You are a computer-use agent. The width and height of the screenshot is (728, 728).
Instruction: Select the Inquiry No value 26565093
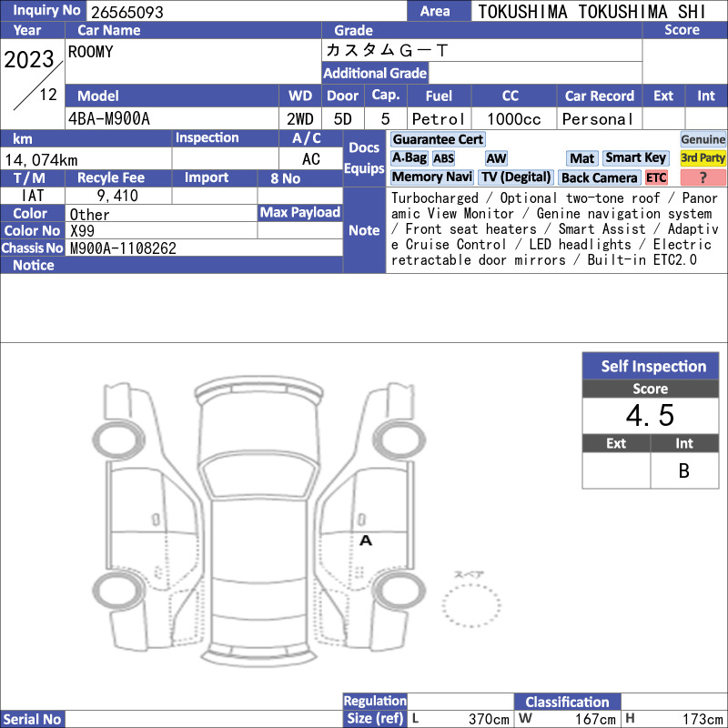[x=127, y=12]
